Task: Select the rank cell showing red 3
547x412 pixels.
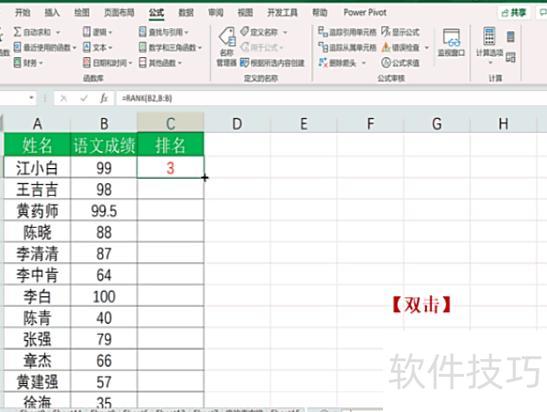Action: [171, 168]
